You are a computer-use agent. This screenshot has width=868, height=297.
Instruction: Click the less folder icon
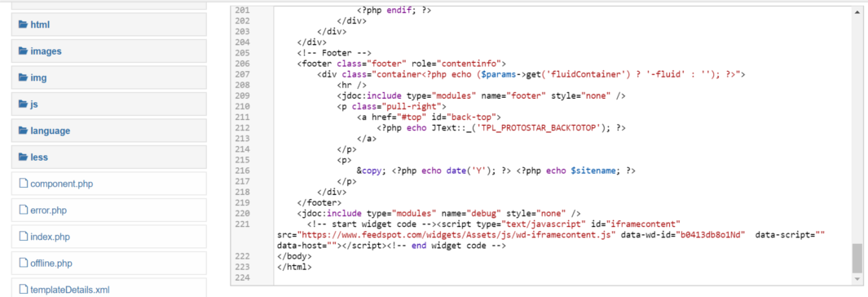(x=23, y=157)
